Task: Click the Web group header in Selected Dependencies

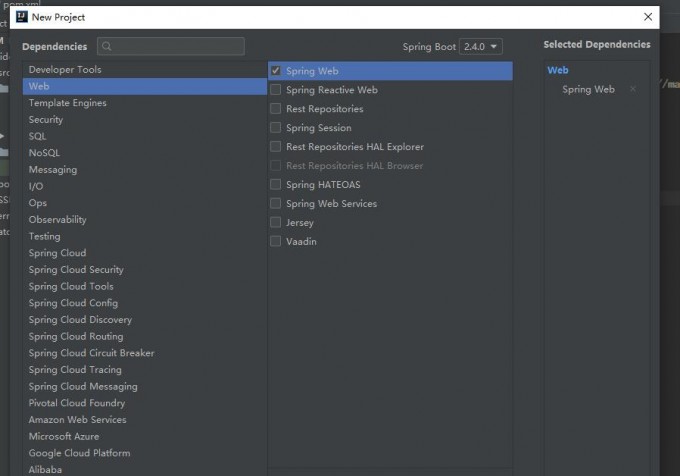Action: click(x=558, y=70)
